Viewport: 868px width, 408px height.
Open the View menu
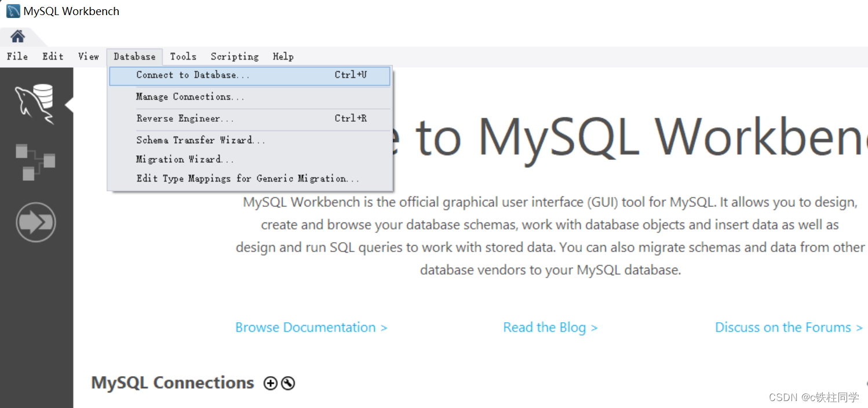click(x=89, y=56)
